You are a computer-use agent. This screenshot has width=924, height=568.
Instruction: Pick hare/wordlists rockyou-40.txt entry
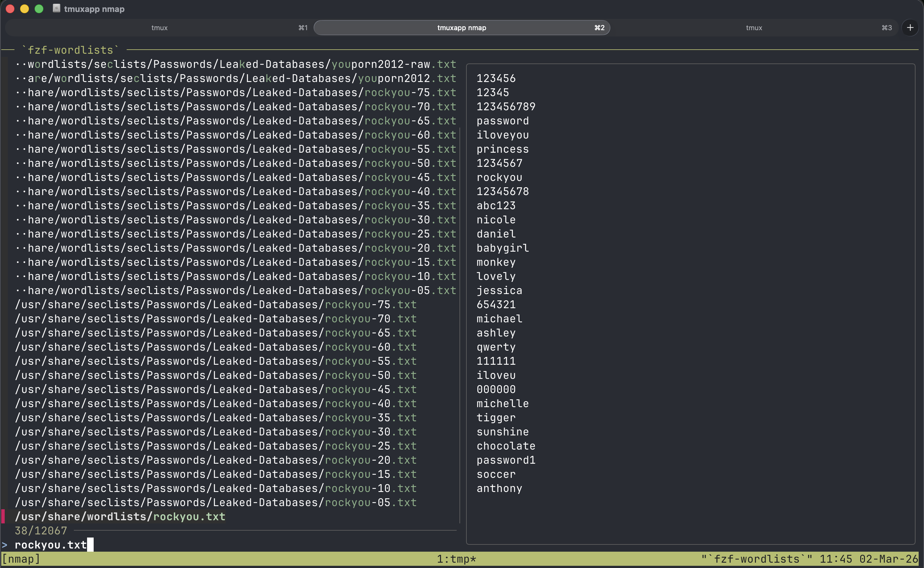(x=236, y=192)
